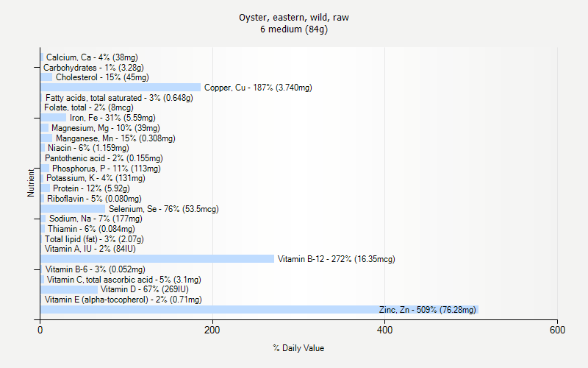588x368 pixels.
Task: Click 'Vitamin E (alpha-tocopherol) - 2%' label
Action: 123,300
